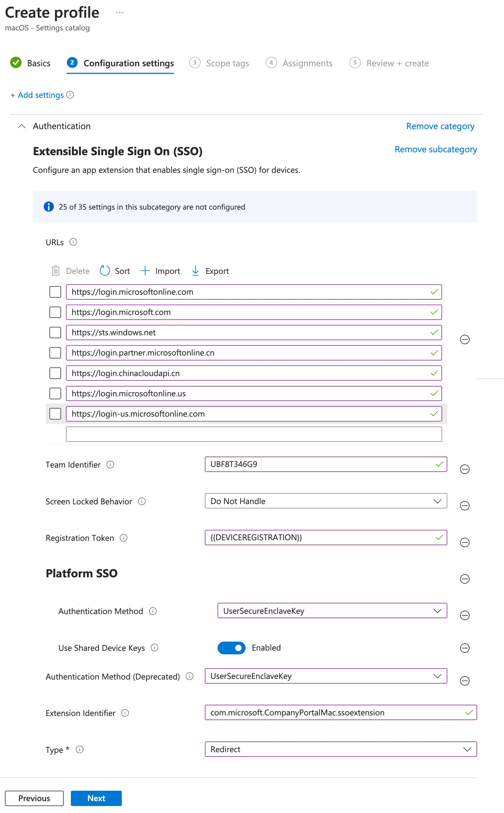Collapse the Authentication category
Image resolution: width=504 pixels, height=813 pixels.
[x=22, y=126]
